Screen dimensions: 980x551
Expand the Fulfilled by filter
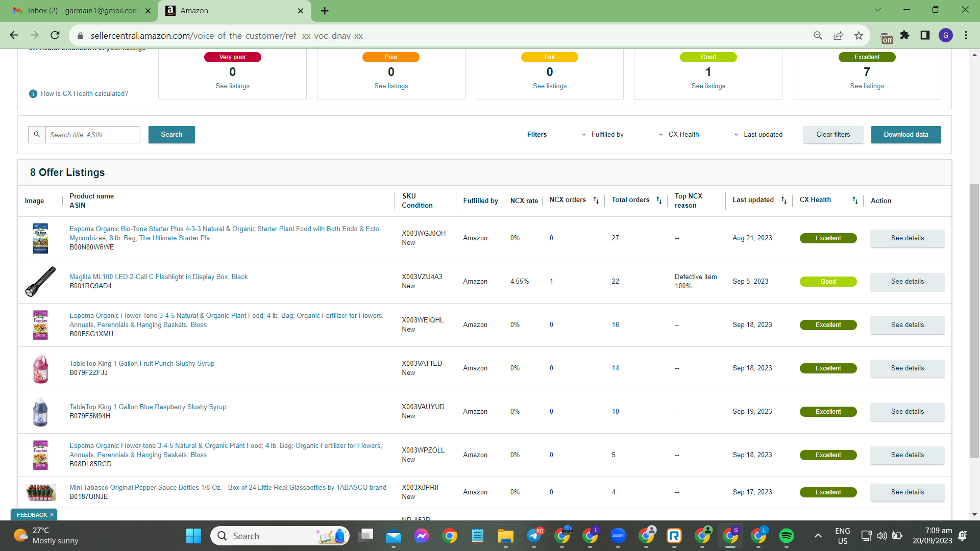[x=603, y=135]
